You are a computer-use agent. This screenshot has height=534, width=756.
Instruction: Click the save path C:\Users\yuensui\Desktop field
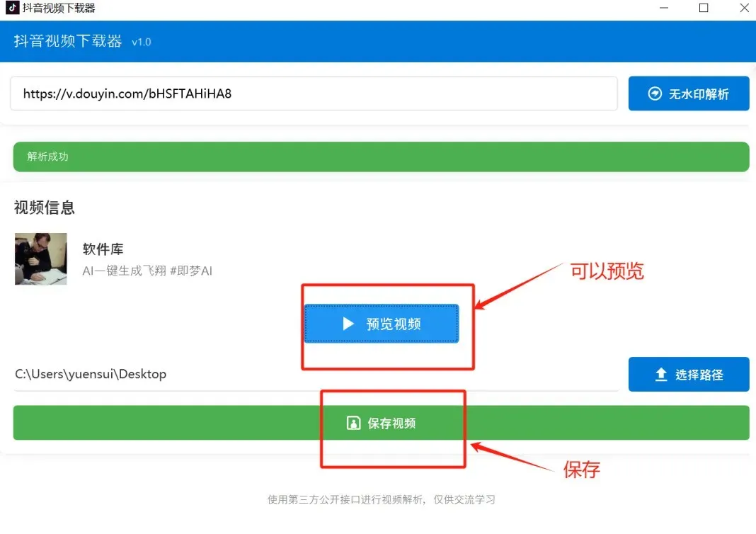[x=316, y=375]
